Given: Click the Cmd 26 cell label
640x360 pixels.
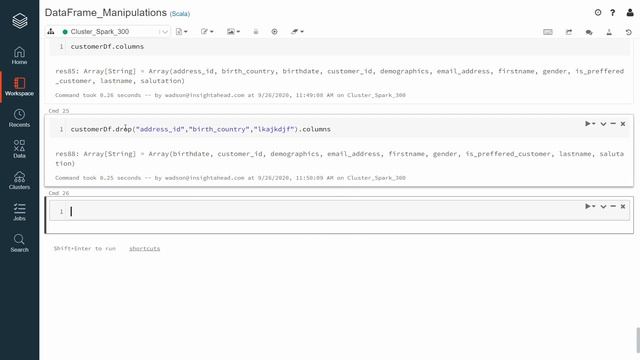Looking at the screenshot, I should point(59,193).
